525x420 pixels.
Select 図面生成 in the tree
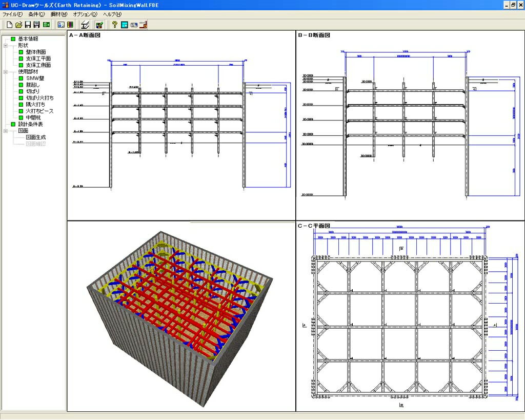[36, 137]
